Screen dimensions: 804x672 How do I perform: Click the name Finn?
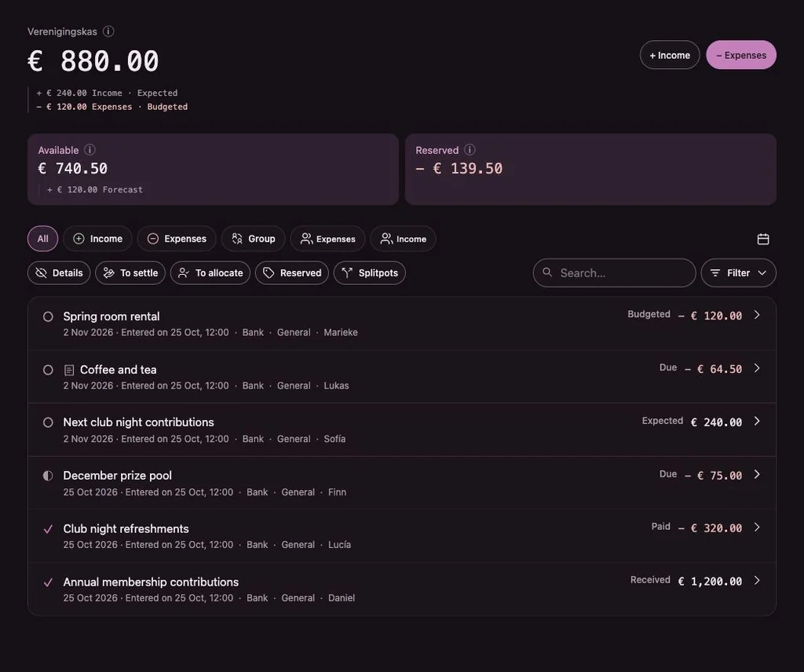coord(337,492)
